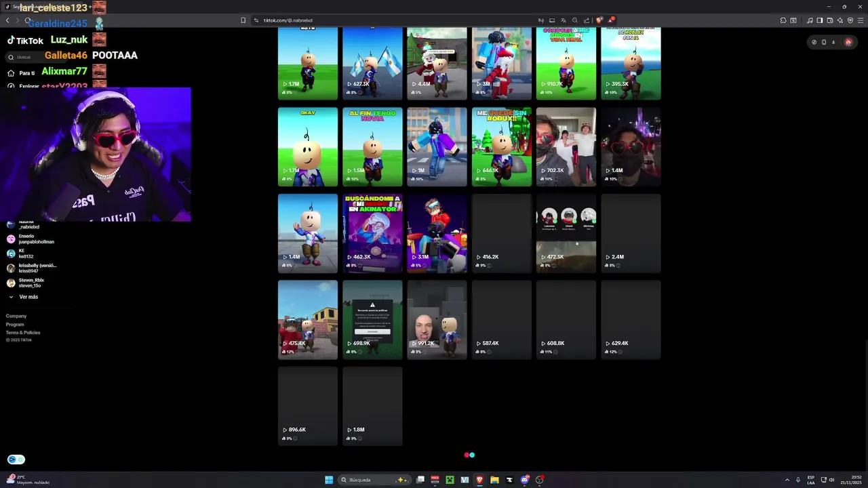Image resolution: width=868 pixels, height=488 pixels.
Task: Toggle the theme switch at sidebar bottom
Action: click(16, 460)
